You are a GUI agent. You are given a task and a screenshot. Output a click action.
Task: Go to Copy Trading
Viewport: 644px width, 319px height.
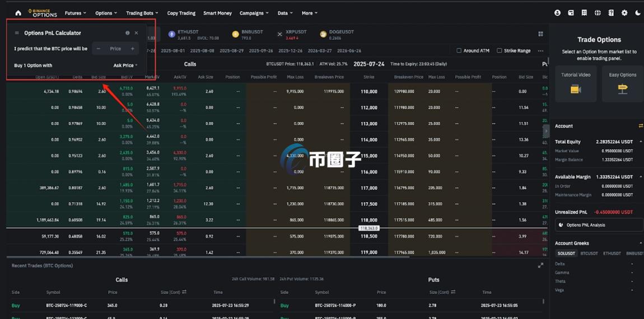click(181, 13)
